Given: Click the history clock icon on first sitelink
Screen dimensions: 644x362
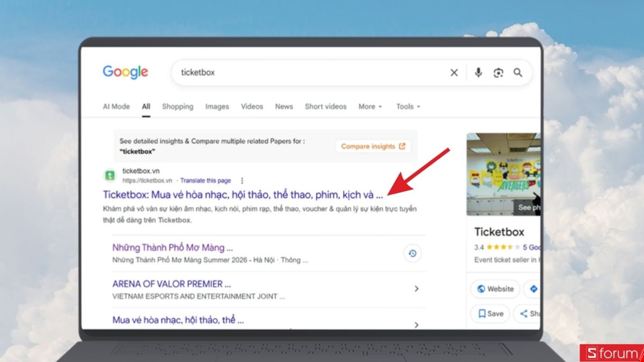Looking at the screenshot, I should [x=412, y=254].
